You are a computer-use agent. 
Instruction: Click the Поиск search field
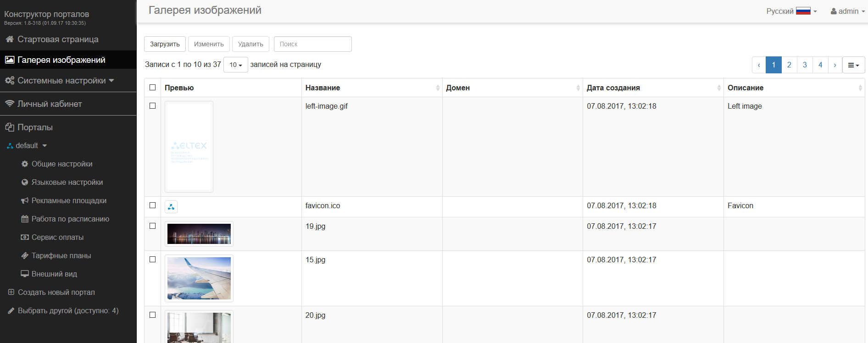(312, 44)
